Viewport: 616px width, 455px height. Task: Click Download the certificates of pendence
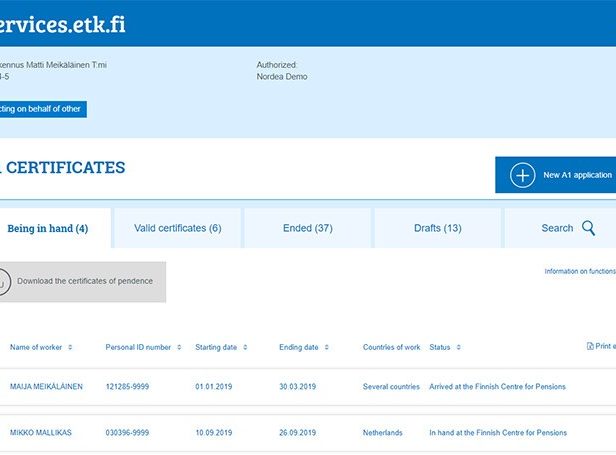coord(85,281)
